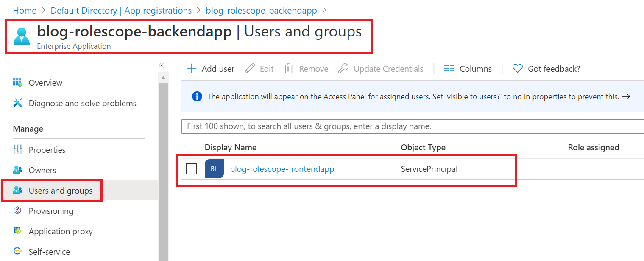
Task: Follow the info banner arrow to properties
Action: pos(626,97)
